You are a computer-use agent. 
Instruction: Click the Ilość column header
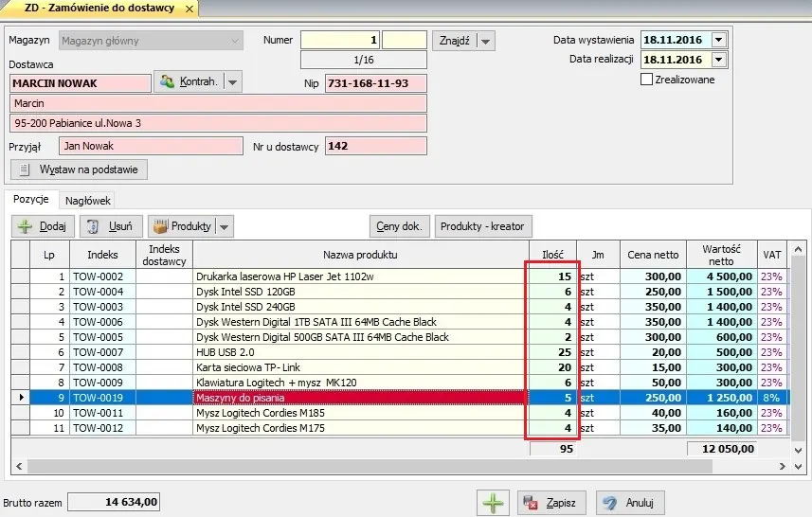552,255
